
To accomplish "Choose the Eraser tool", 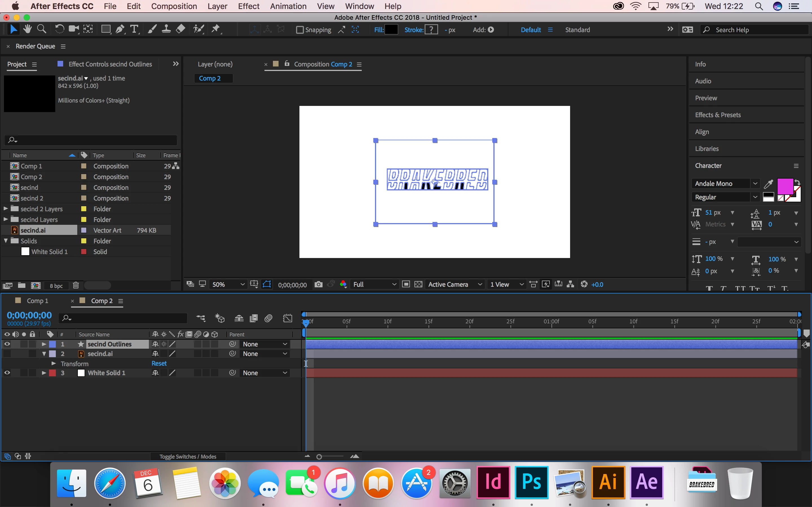I will (180, 30).
